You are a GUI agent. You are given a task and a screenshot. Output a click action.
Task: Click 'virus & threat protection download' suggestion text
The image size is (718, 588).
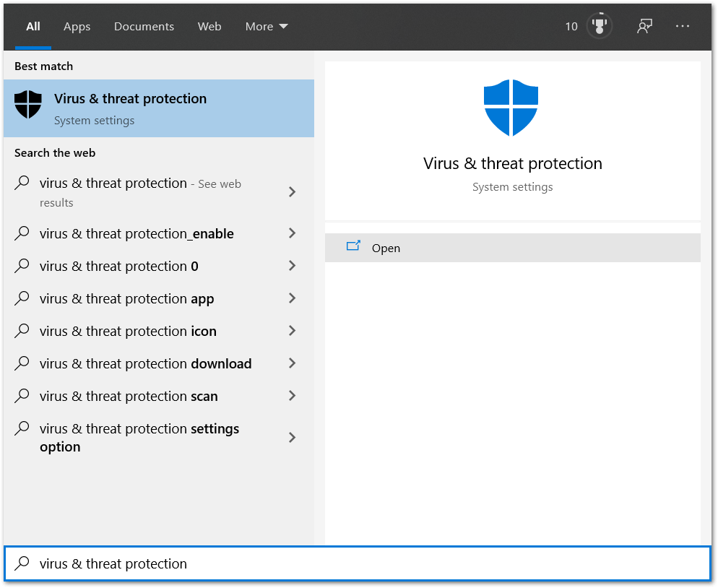click(146, 363)
